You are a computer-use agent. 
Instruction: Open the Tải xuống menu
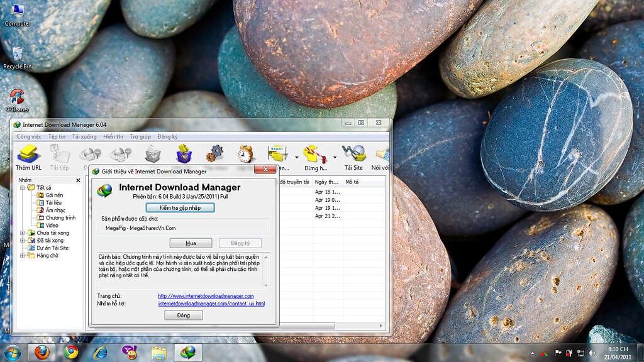(84, 136)
